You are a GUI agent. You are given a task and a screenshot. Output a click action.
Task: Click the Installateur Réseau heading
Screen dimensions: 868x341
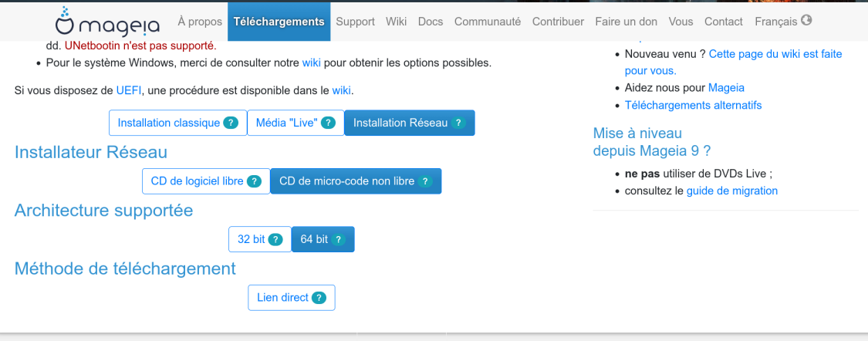pos(91,152)
